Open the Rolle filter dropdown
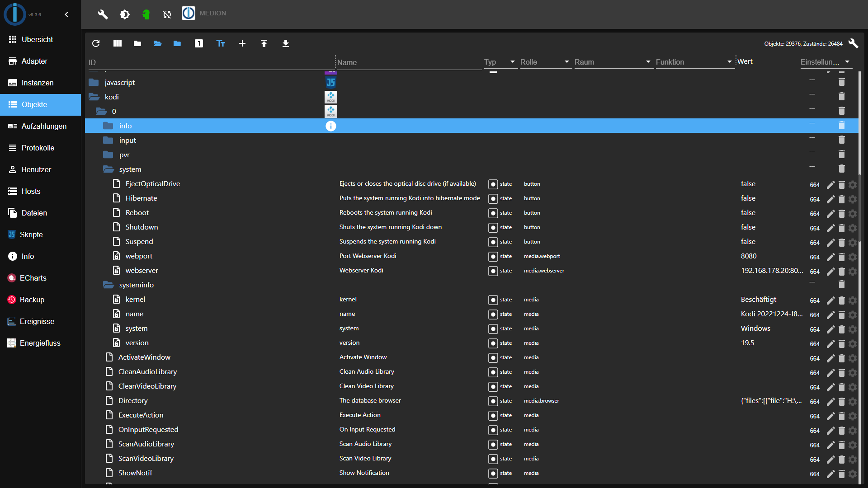This screenshot has width=868, height=488. (x=545, y=62)
